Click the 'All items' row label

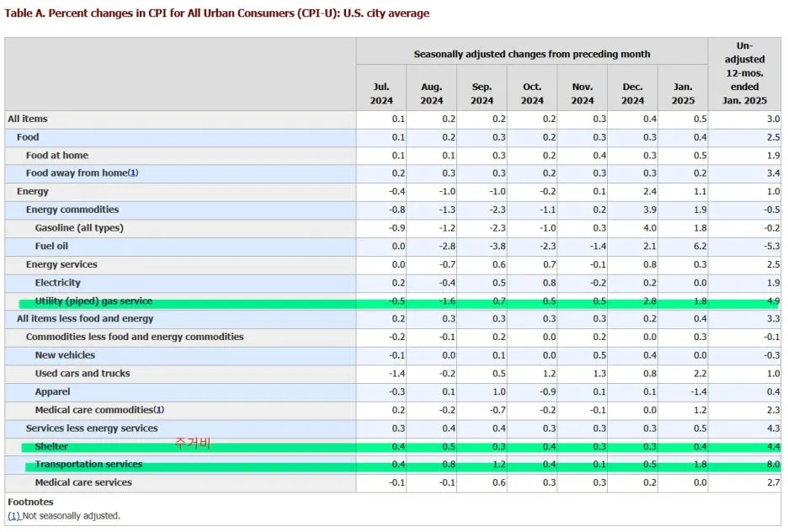pos(28,119)
